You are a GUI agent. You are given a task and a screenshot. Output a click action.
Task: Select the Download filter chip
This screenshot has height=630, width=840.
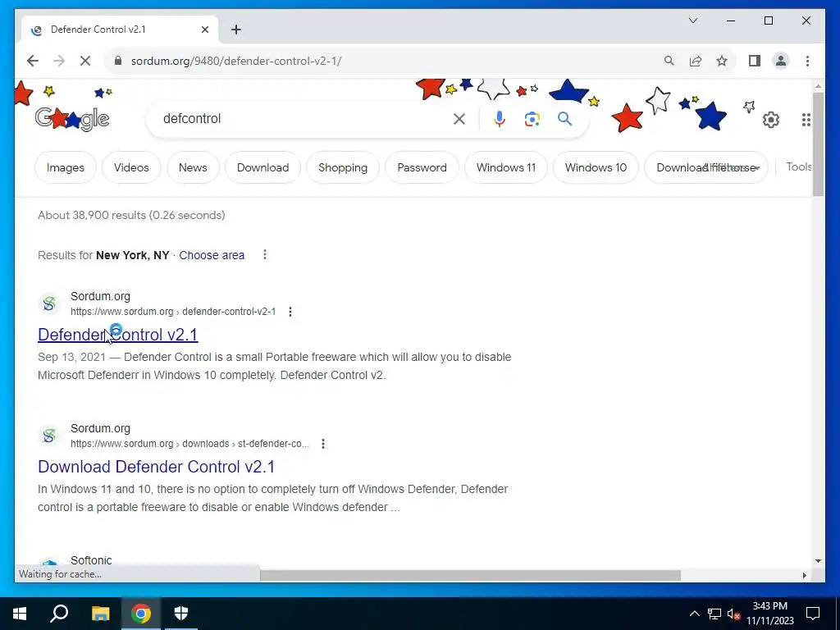(x=262, y=167)
